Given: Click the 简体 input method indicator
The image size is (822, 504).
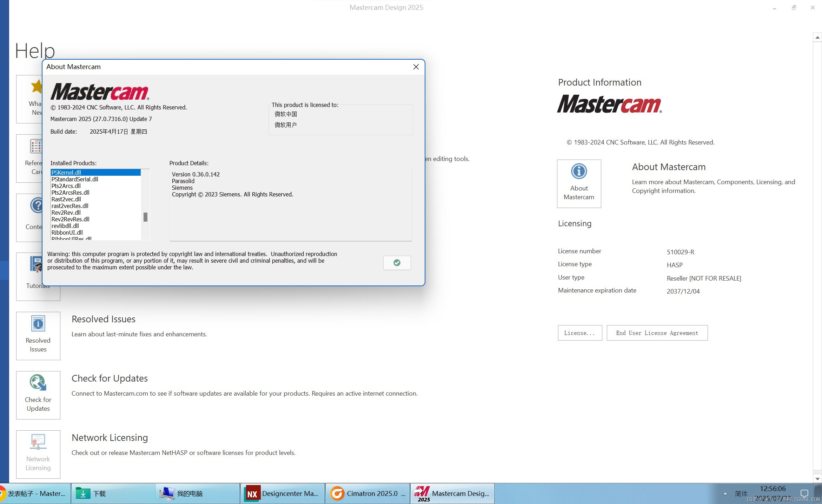Looking at the screenshot, I should tap(741, 493).
